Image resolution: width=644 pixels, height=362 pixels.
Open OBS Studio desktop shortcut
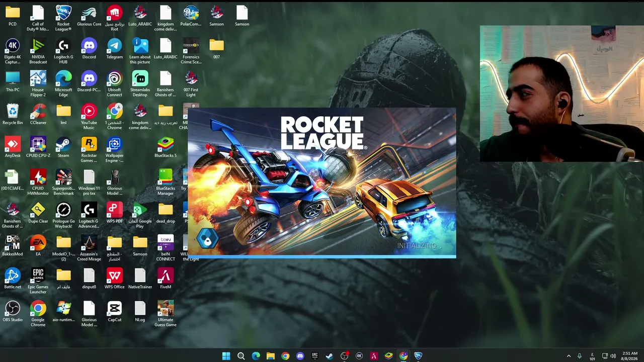(13, 312)
